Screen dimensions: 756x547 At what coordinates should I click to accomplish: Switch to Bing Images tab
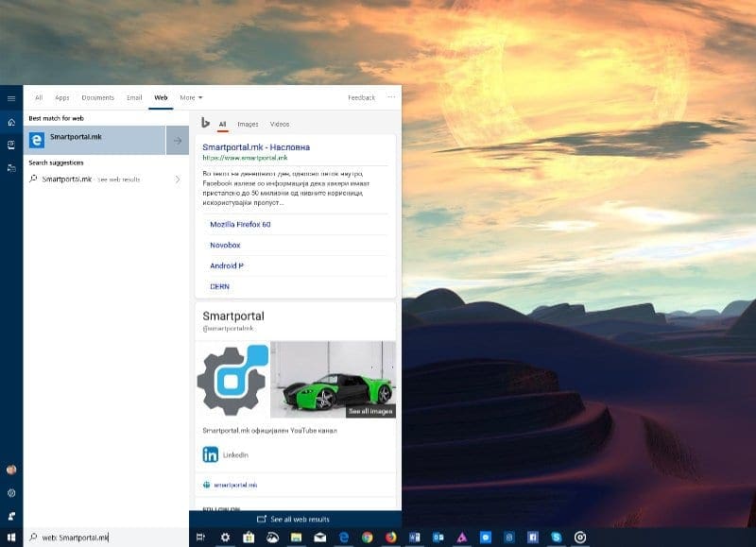point(248,125)
